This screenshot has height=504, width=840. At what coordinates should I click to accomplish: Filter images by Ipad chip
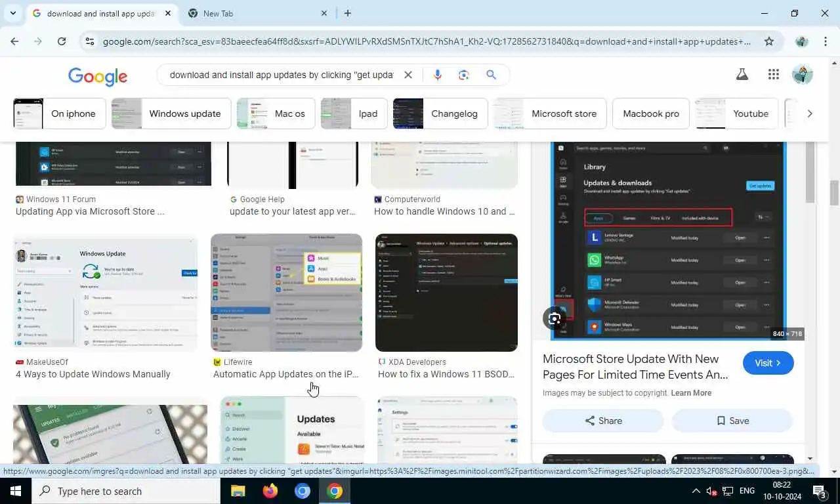(x=354, y=114)
